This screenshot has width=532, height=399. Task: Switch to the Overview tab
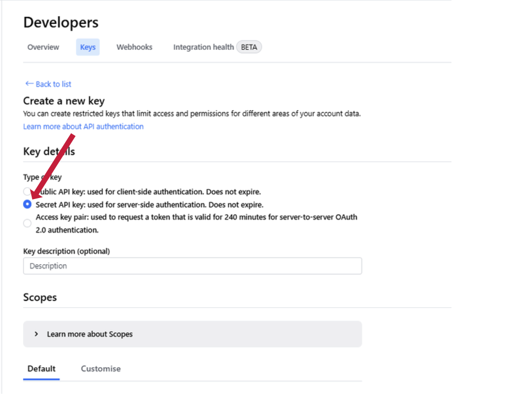click(x=43, y=47)
